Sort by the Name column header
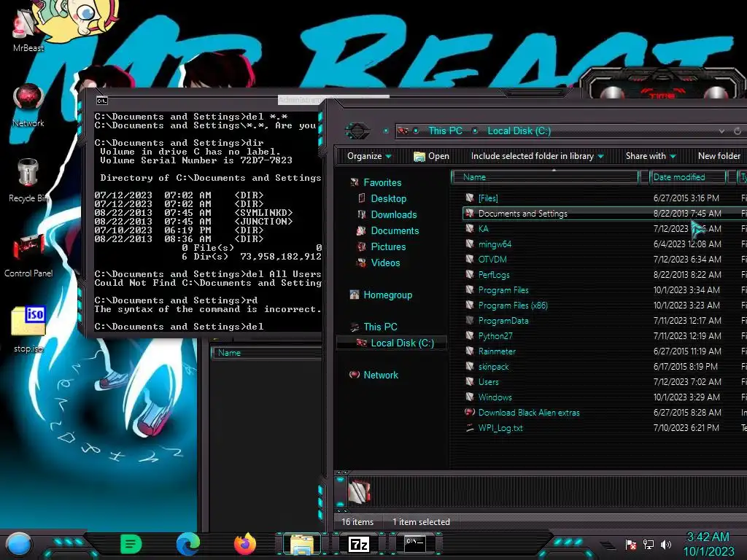 pos(545,177)
